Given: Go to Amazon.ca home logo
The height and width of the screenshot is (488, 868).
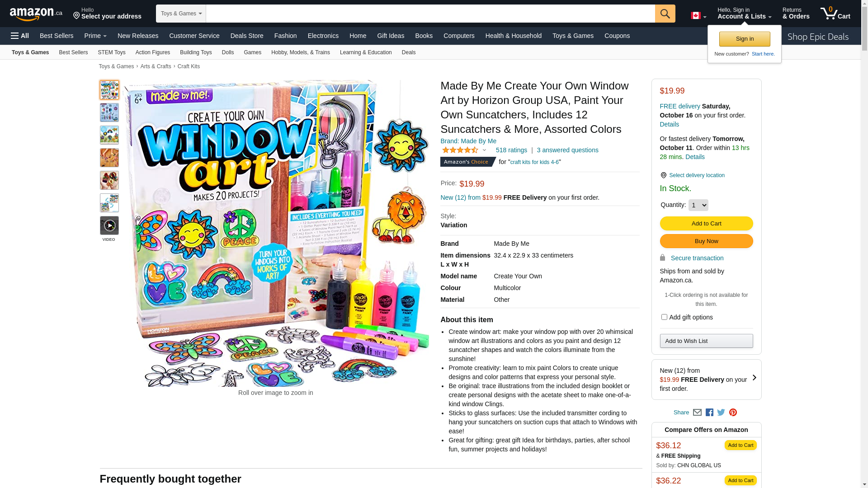Looking at the screenshot, I should pyautogui.click(x=36, y=14).
